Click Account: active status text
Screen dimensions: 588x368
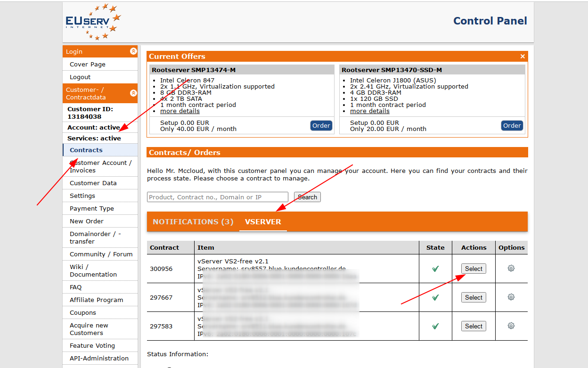click(94, 127)
